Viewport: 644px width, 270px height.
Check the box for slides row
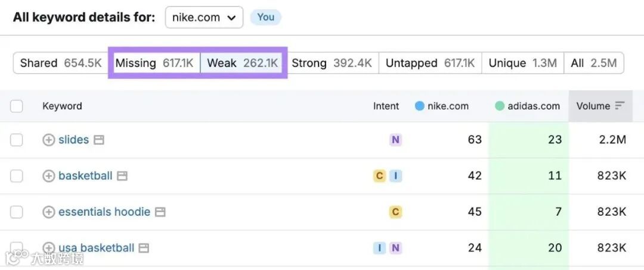(x=17, y=140)
